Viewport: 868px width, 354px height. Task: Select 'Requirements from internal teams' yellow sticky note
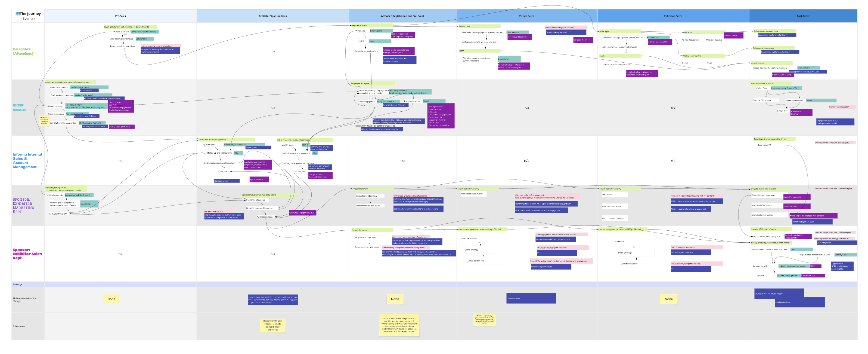coord(272,326)
